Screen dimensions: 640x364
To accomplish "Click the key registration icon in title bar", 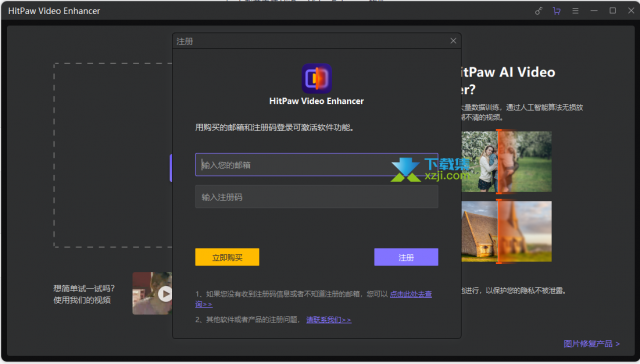I will coord(538,11).
